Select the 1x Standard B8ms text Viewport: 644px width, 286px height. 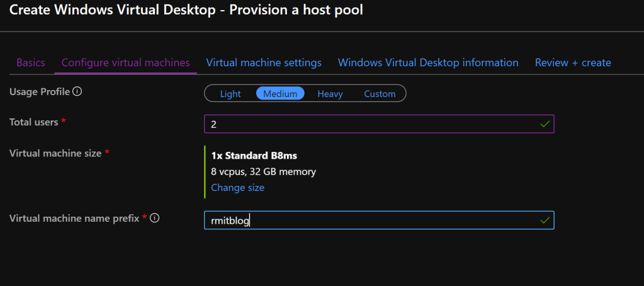point(254,156)
